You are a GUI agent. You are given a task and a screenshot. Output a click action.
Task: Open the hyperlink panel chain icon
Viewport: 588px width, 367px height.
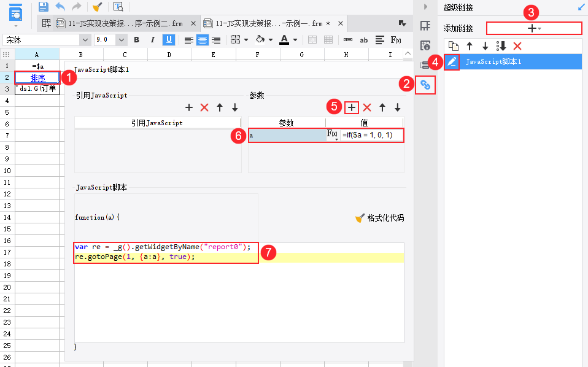[x=425, y=85]
